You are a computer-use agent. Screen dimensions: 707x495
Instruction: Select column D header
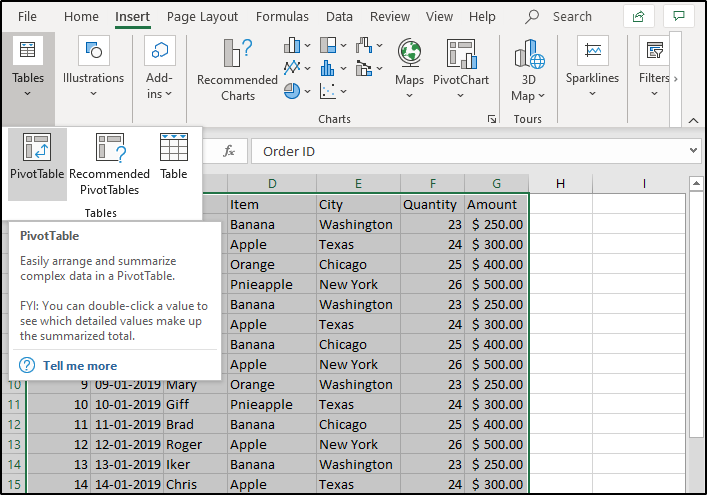tap(272, 183)
